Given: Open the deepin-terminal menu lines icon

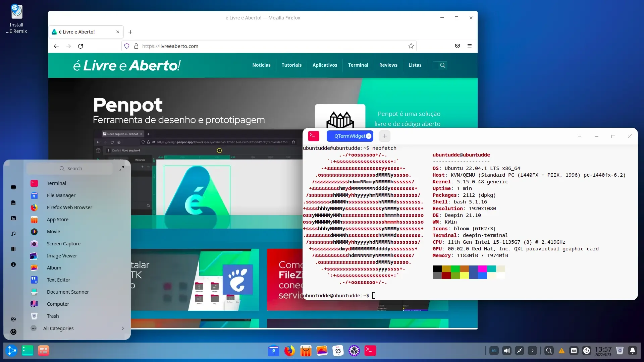Looking at the screenshot, I should pos(579,136).
